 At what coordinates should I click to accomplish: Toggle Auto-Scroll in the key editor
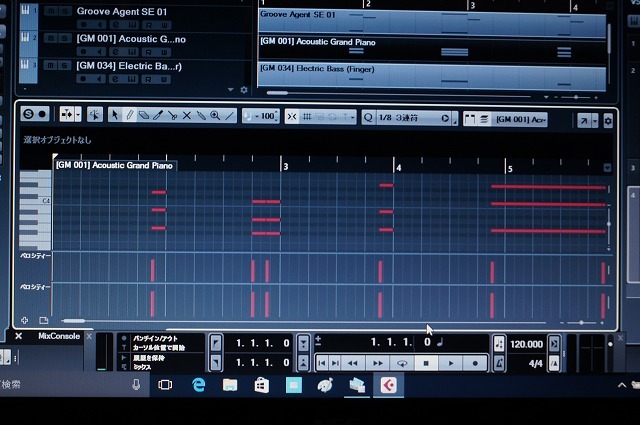click(x=67, y=115)
